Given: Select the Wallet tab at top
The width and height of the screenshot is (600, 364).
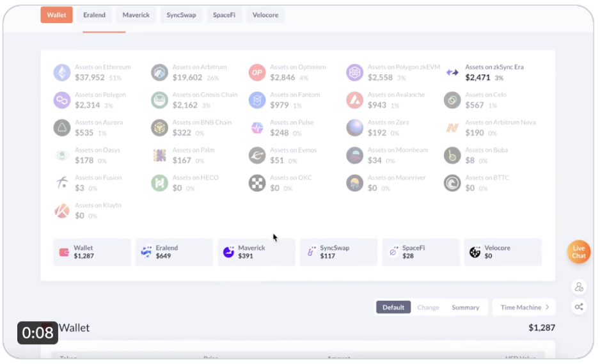Looking at the screenshot, I should [x=57, y=15].
